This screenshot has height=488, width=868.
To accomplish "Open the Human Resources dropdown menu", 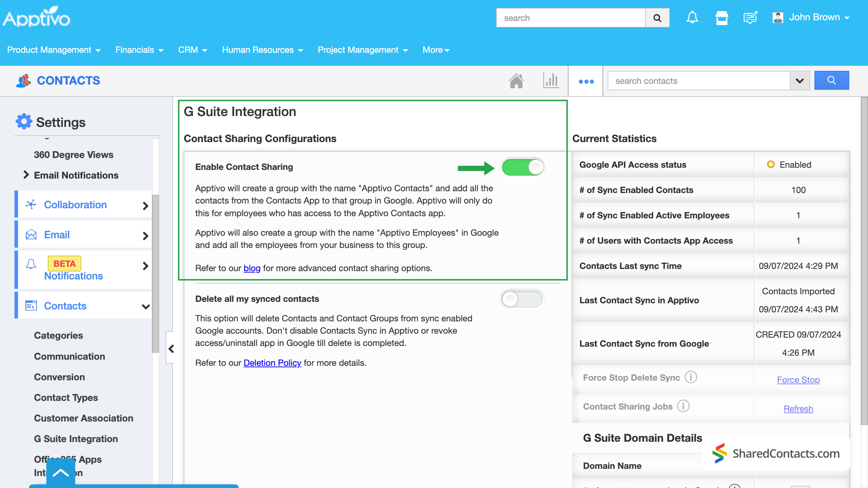I will coord(263,50).
